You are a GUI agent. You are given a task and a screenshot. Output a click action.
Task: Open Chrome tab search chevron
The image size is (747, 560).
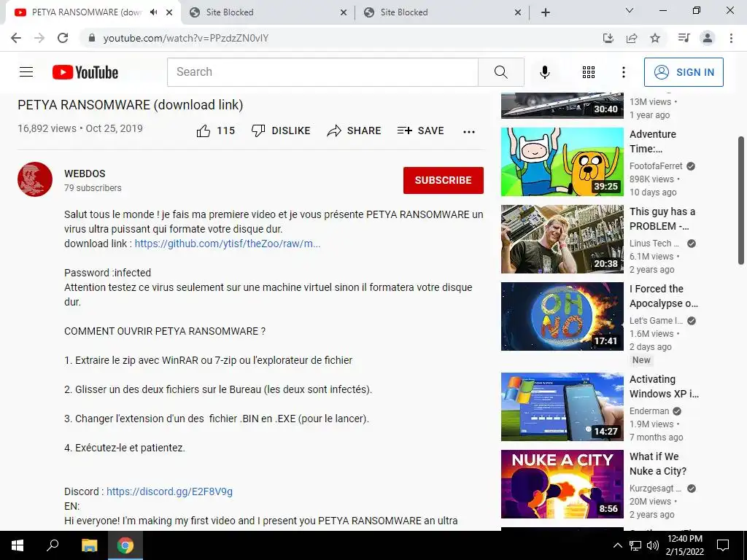[x=630, y=10]
